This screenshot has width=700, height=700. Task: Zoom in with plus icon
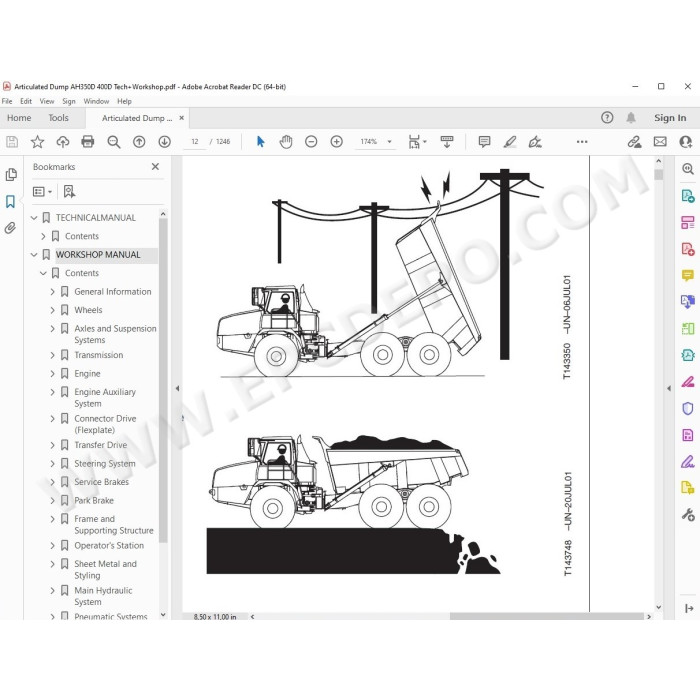pyautogui.click(x=337, y=142)
